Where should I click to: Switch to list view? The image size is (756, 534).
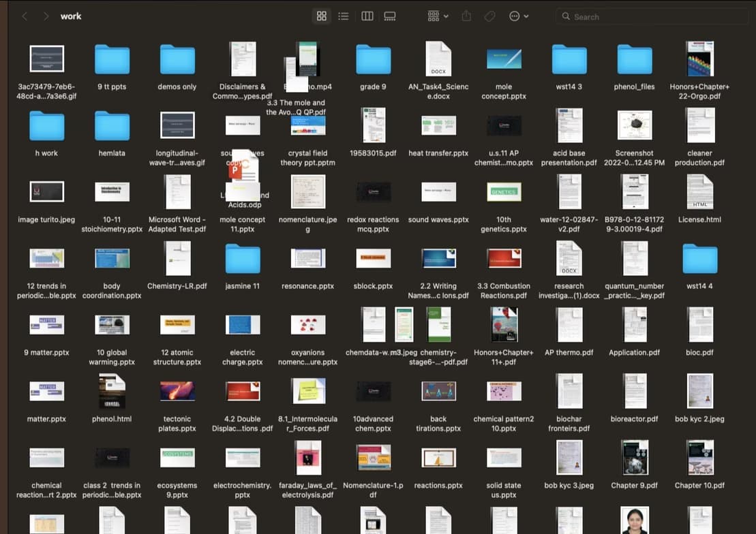pos(344,16)
